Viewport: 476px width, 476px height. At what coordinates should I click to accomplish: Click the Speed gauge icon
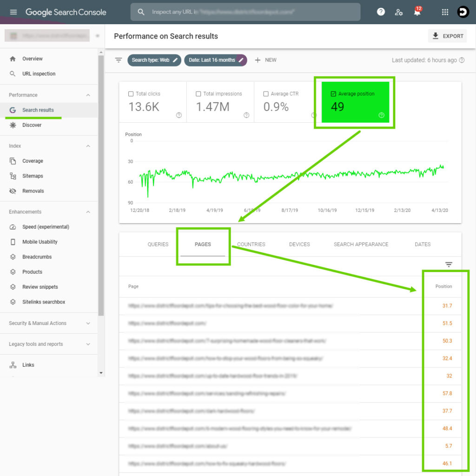coord(13,227)
